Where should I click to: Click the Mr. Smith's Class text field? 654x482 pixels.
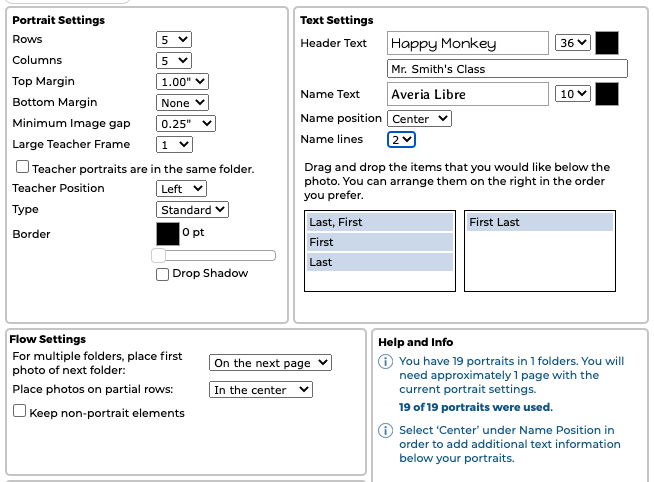tap(507, 69)
